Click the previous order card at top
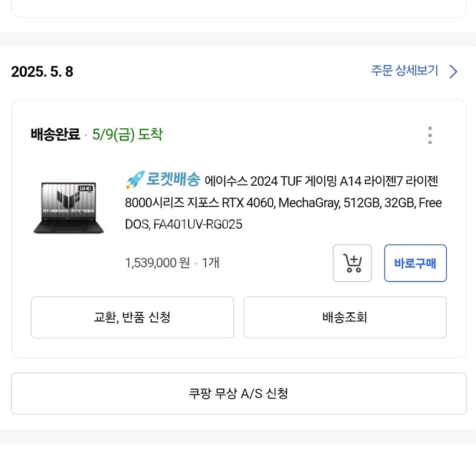Image resolution: width=476 pixels, height=454 pixels. coord(238,8)
